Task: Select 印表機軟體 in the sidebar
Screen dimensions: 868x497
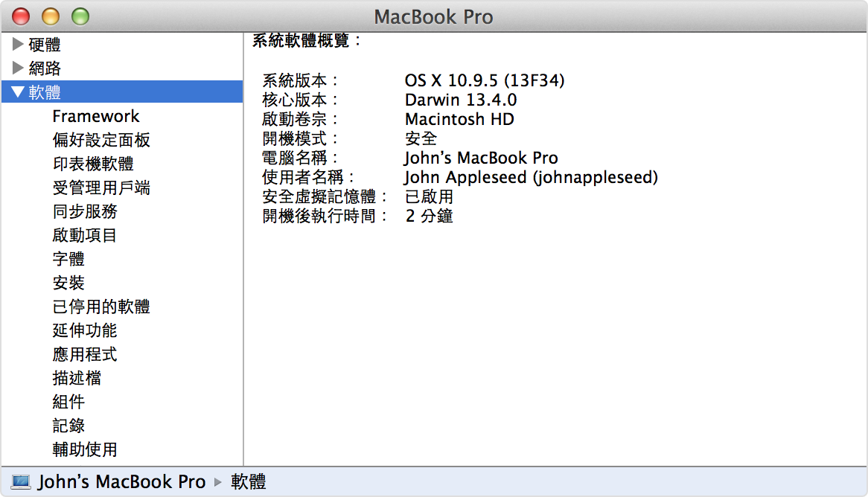Action: [93, 164]
